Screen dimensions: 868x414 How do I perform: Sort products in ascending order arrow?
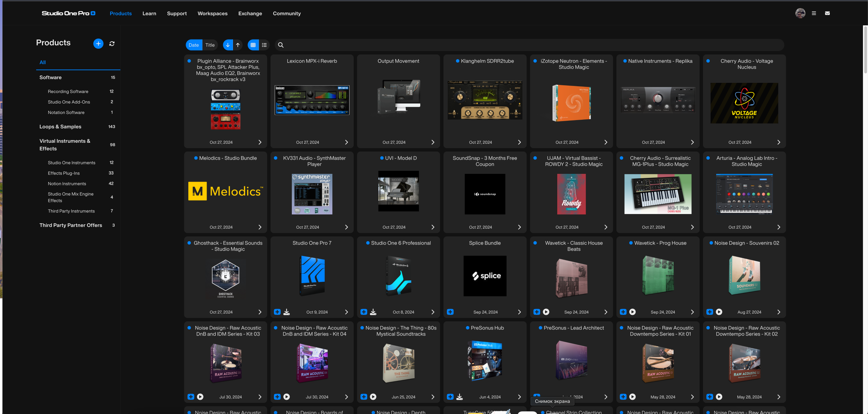238,45
